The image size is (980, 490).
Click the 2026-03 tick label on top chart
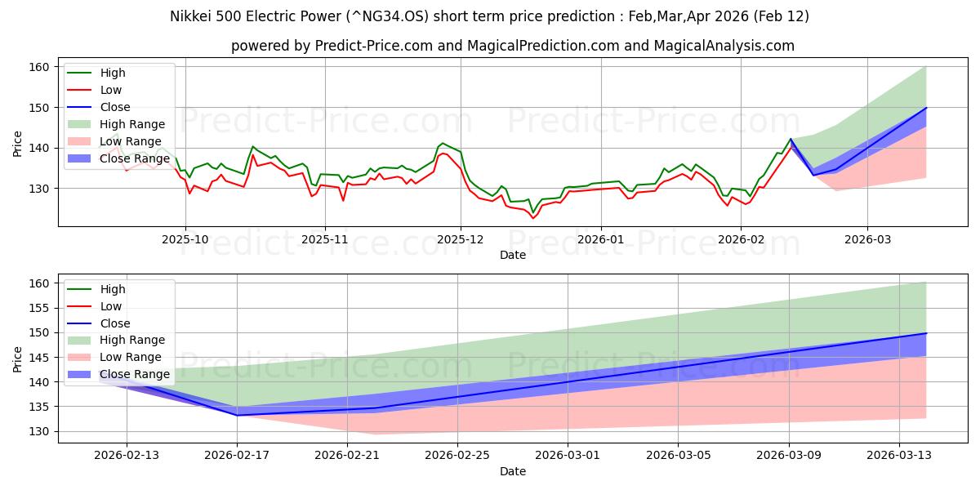(867, 240)
